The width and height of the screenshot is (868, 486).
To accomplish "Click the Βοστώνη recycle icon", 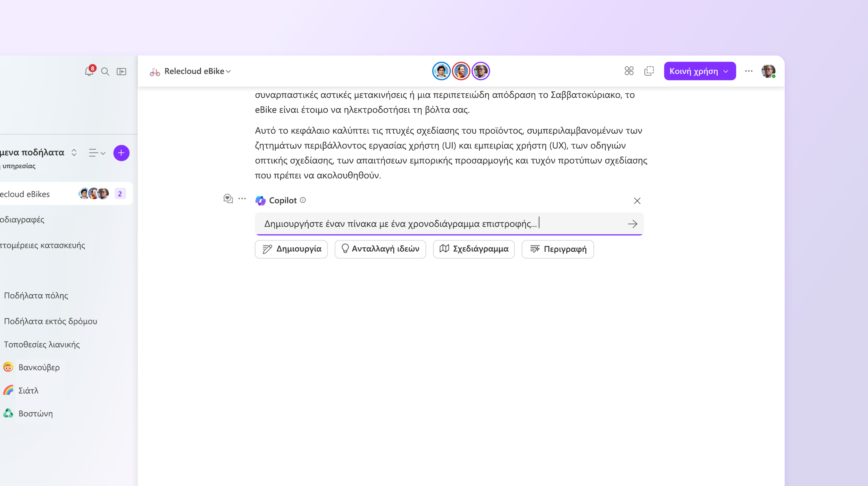I will click(8, 413).
